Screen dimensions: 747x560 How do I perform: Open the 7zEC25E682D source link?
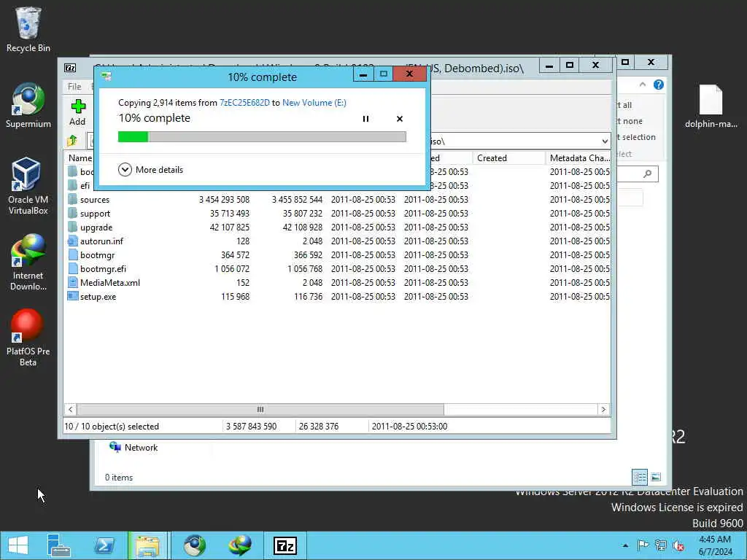244,102
